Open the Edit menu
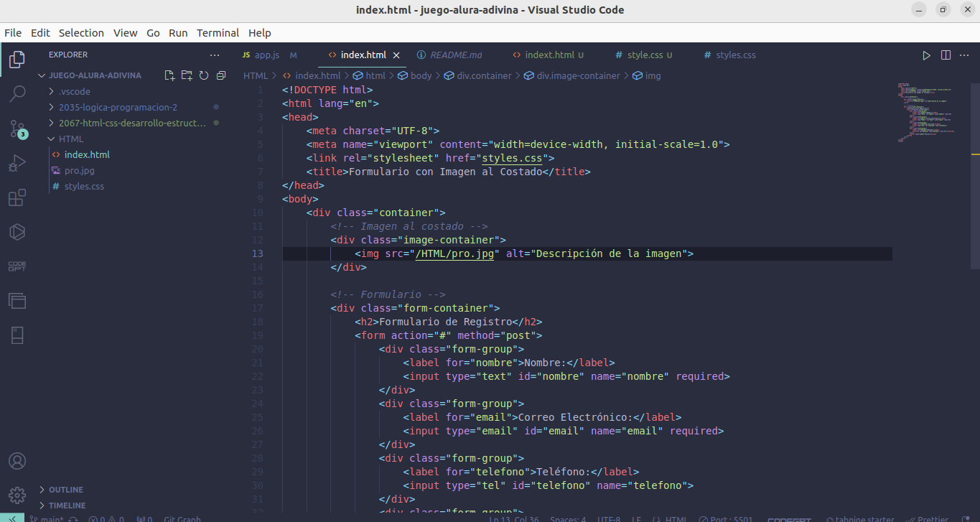This screenshot has width=980, height=522. point(40,33)
